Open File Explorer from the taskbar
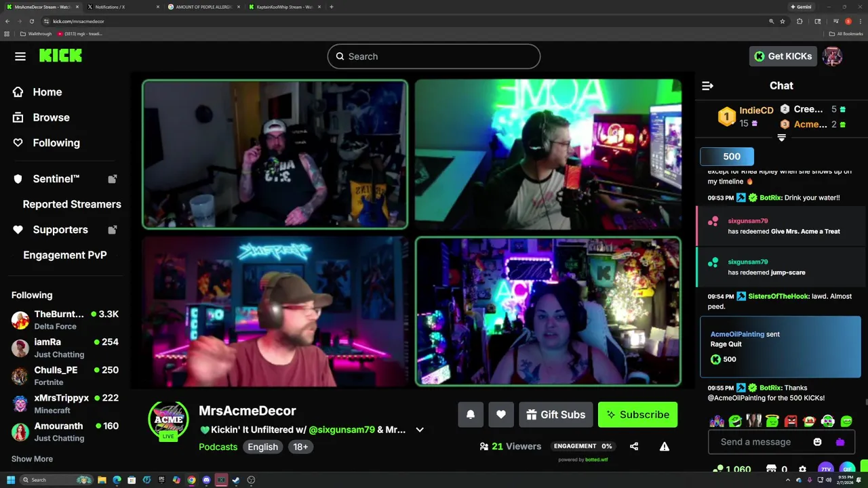Image resolution: width=868 pixels, height=488 pixels. [x=102, y=480]
